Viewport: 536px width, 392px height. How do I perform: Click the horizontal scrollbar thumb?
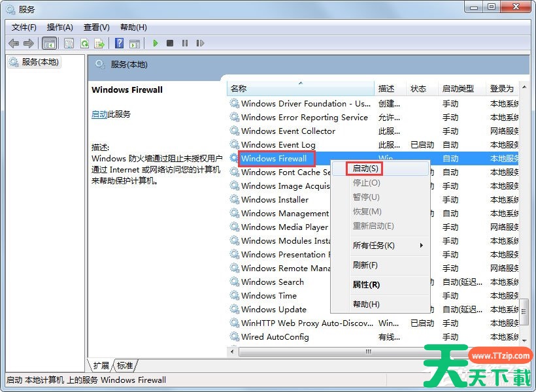tap(368, 351)
